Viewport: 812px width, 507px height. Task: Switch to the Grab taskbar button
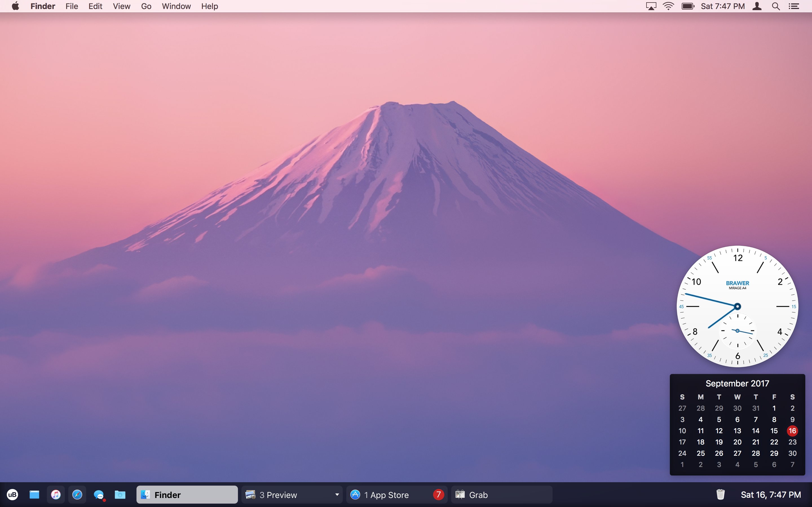pos(501,495)
